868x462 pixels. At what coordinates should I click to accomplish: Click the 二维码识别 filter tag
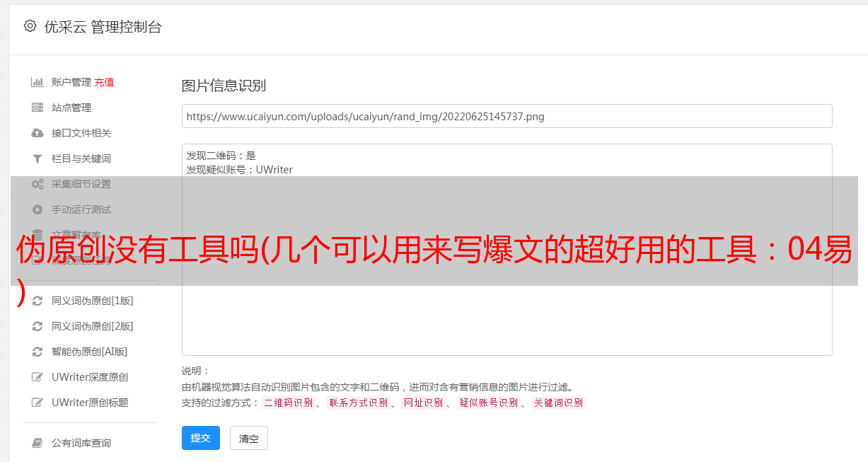point(288,403)
